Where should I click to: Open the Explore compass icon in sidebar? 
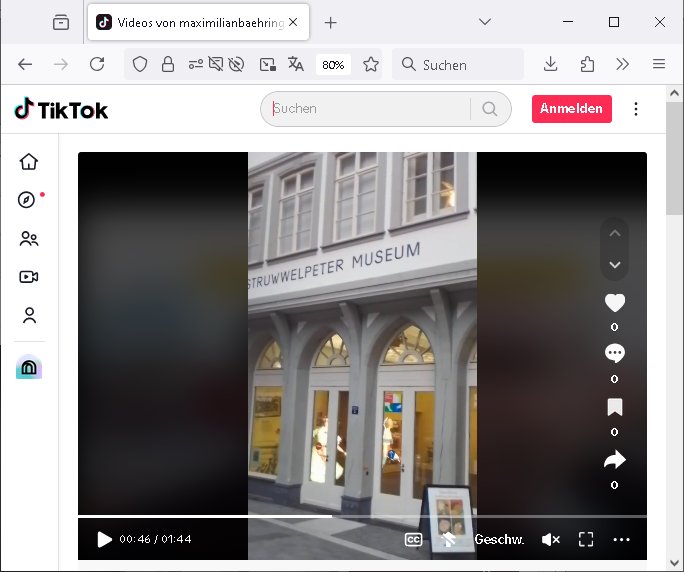tap(28, 200)
